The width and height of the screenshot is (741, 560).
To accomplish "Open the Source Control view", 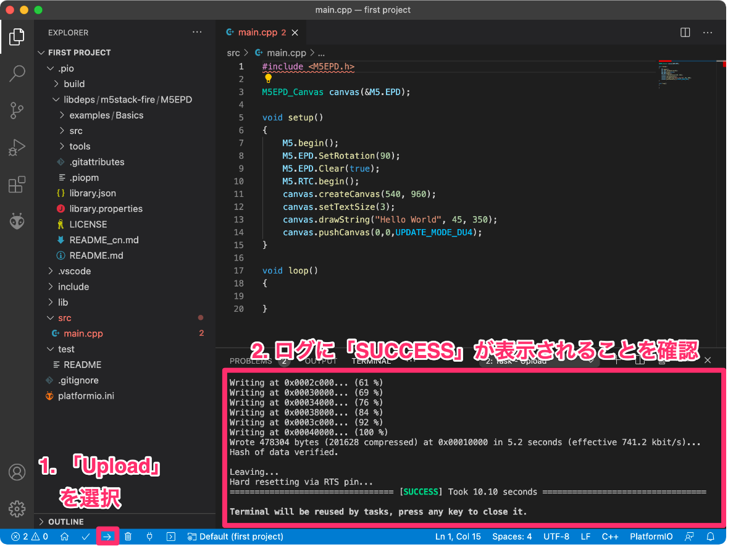I will coord(17,111).
